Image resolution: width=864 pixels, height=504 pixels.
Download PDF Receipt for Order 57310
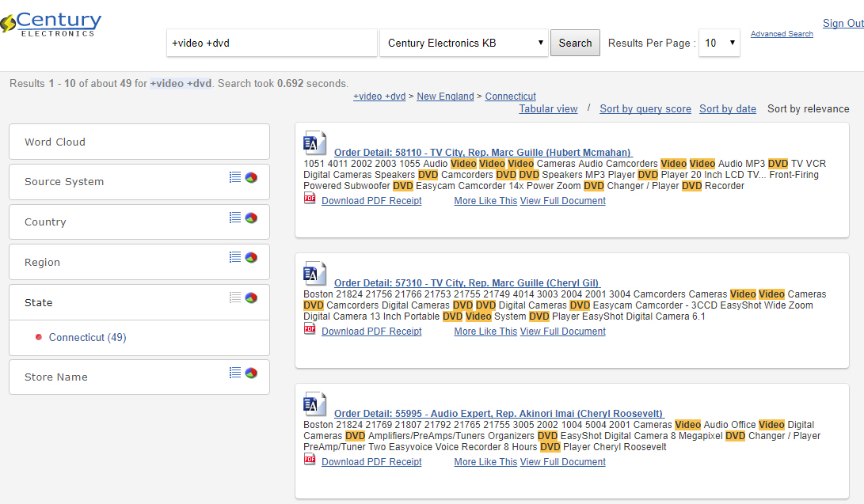tap(371, 332)
